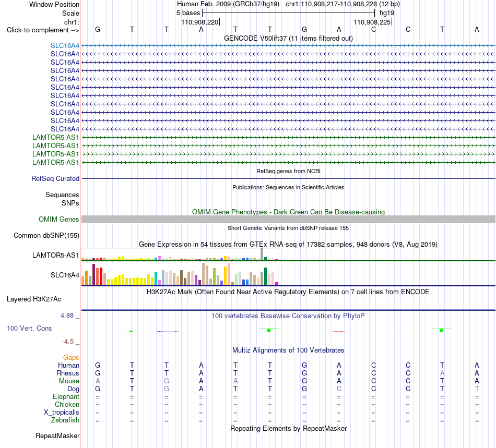This screenshot has width=496, height=448.
Task: Click the 110,908,225 position marker
Action: [372, 22]
